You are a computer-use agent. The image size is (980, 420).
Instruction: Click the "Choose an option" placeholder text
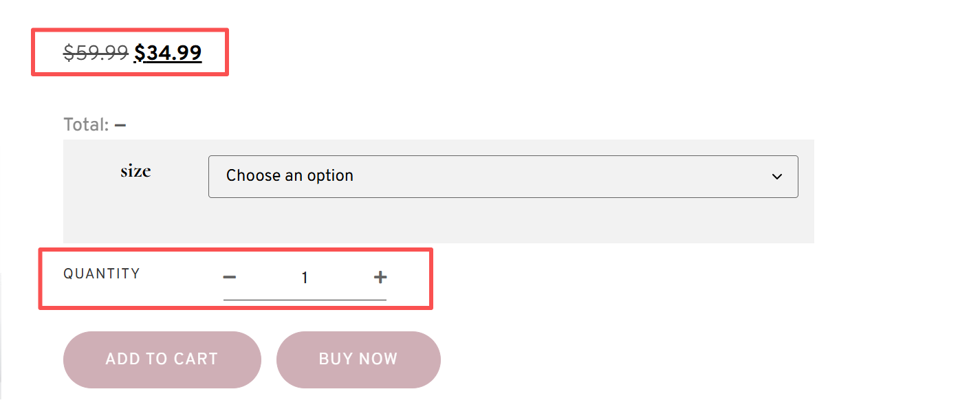[290, 176]
